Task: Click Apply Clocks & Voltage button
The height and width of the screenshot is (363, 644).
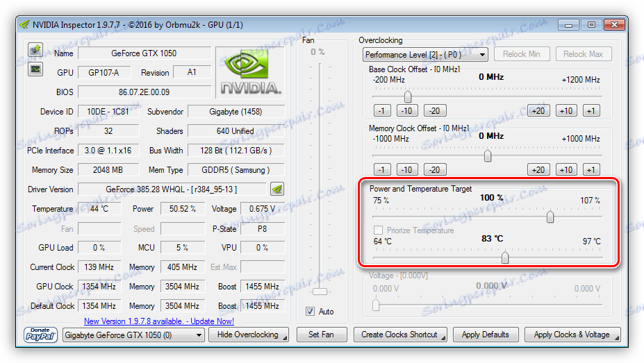Action: (x=572, y=335)
